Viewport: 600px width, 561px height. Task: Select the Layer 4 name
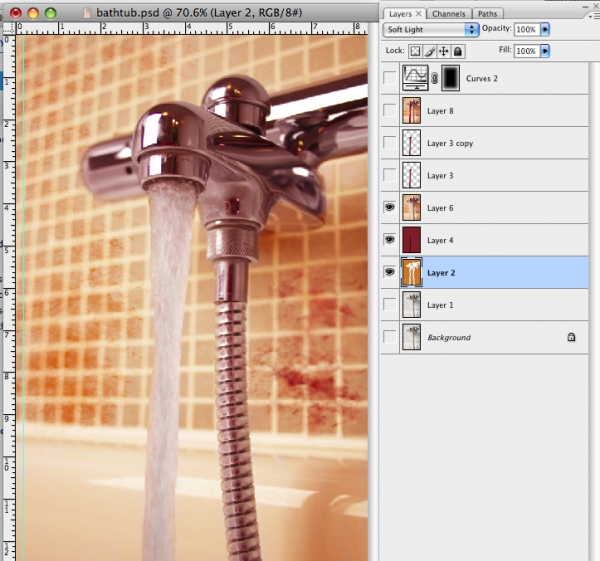(440, 240)
